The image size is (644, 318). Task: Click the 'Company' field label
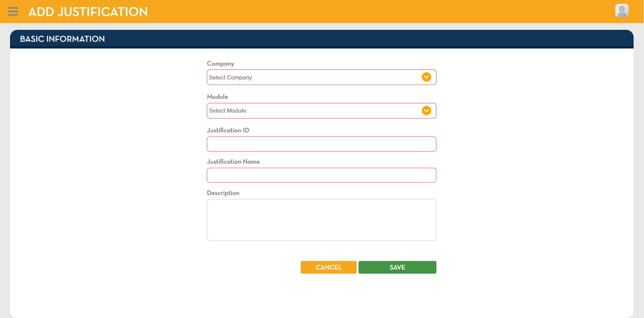click(221, 64)
